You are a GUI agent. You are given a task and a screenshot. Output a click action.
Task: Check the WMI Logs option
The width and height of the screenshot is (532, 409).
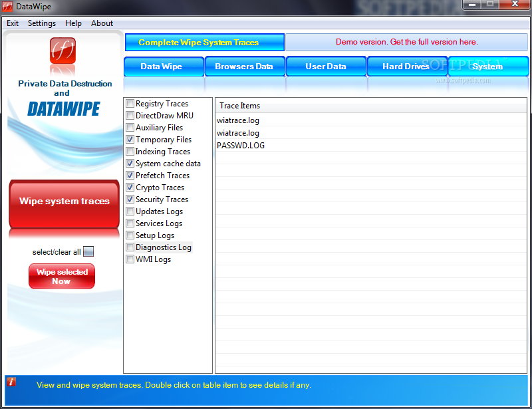coord(130,259)
